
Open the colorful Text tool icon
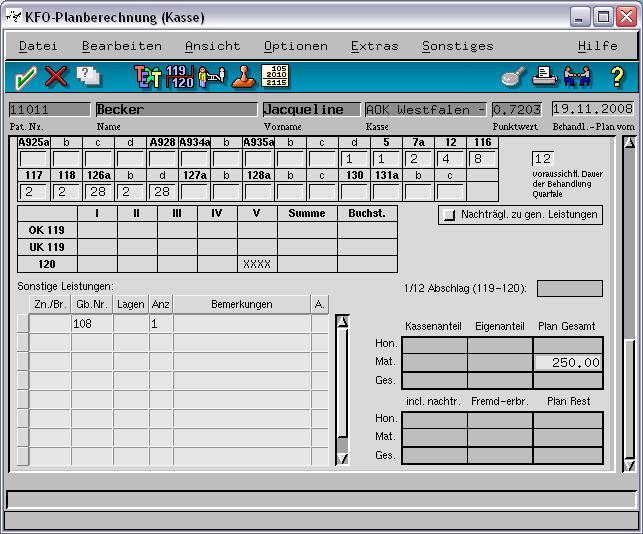coord(148,77)
